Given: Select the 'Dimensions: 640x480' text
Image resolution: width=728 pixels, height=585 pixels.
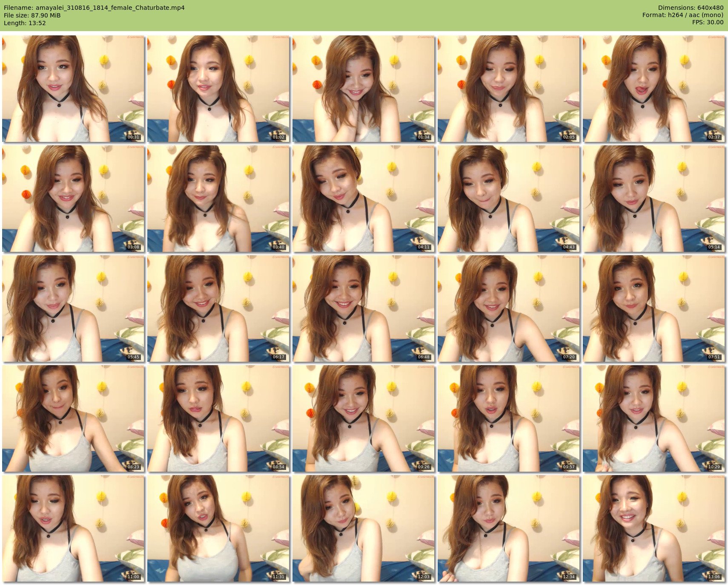Looking at the screenshot, I should point(691,8).
